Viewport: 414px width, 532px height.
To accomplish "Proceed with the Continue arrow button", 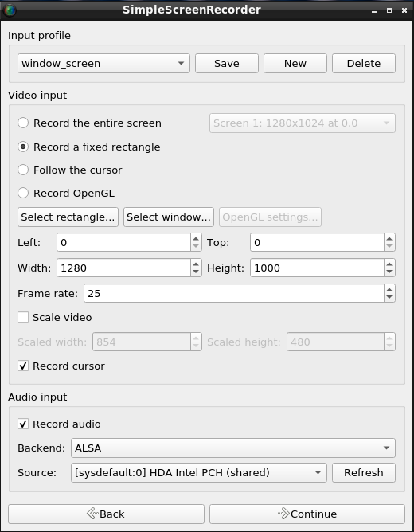I will pyautogui.click(x=307, y=514).
